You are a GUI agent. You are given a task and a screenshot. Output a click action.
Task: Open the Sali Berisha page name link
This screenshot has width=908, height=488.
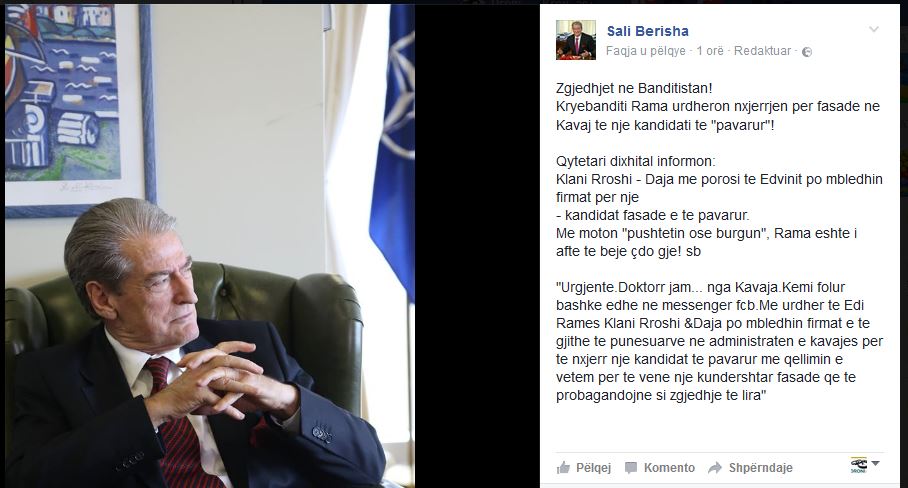point(647,31)
